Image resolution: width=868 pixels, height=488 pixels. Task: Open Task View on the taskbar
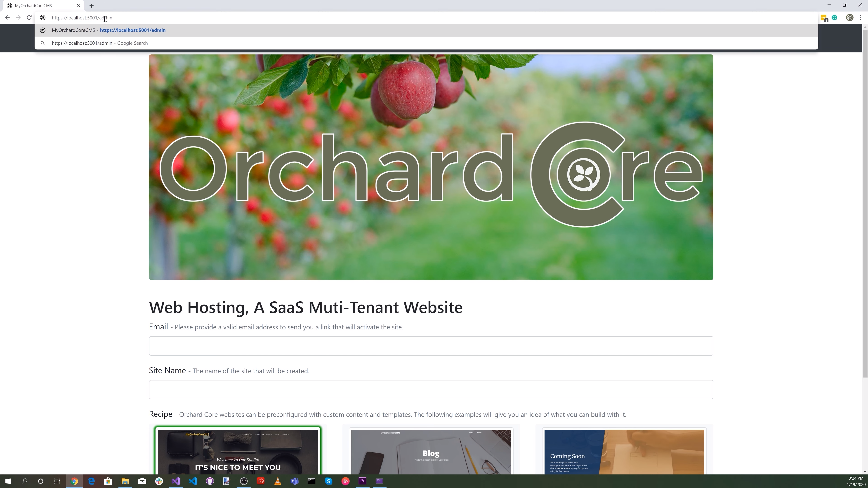[57, 481]
